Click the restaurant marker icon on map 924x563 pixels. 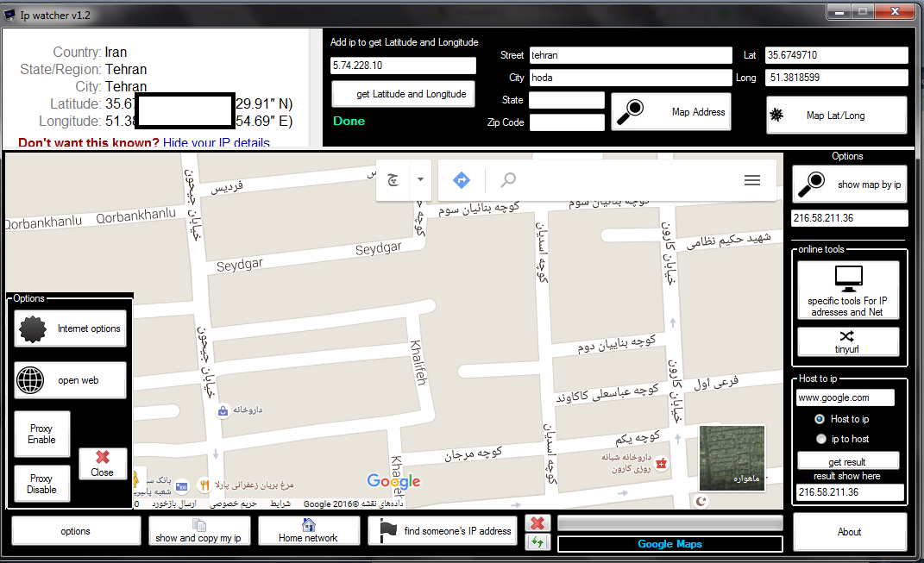[x=204, y=485]
